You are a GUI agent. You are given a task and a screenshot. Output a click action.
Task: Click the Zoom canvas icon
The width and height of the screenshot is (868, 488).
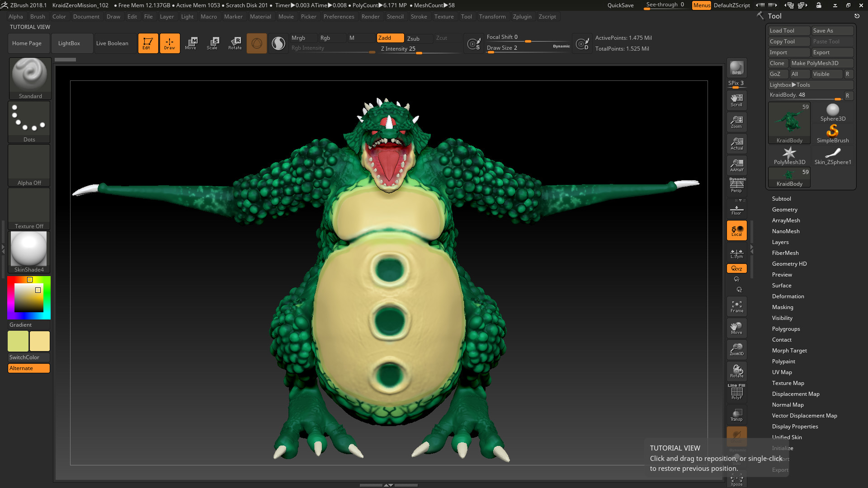coord(736,122)
